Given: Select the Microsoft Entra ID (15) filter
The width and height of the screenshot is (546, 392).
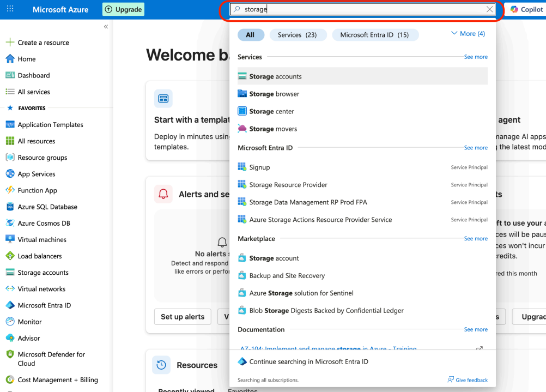Looking at the screenshot, I should [x=374, y=35].
